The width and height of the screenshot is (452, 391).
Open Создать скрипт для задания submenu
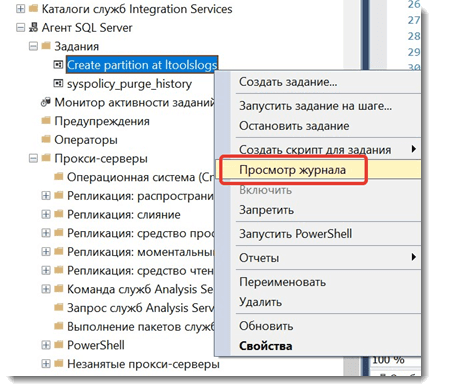tap(318, 149)
